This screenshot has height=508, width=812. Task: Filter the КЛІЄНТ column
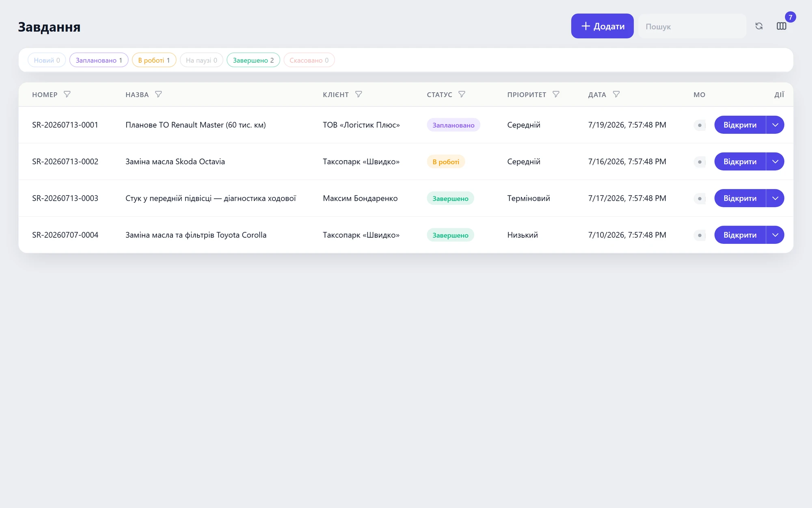pyautogui.click(x=358, y=94)
